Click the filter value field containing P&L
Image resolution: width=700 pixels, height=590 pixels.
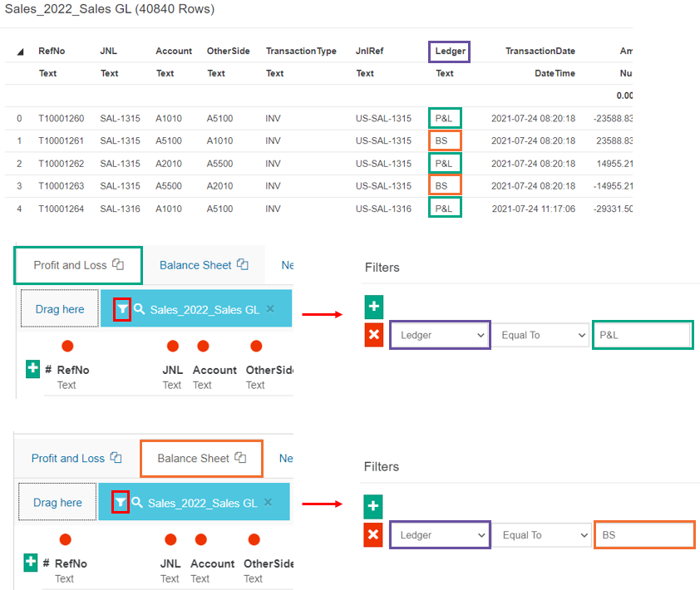pyautogui.click(x=641, y=336)
